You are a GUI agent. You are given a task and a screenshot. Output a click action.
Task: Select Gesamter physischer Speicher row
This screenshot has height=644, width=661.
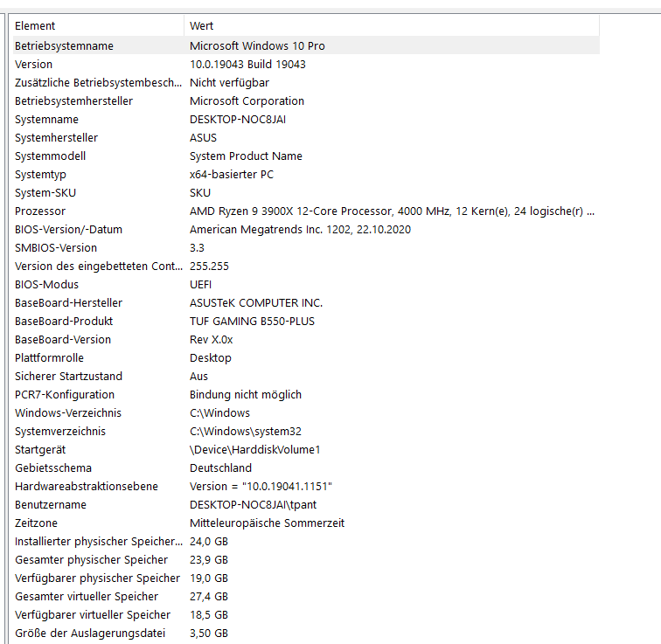click(x=306, y=560)
